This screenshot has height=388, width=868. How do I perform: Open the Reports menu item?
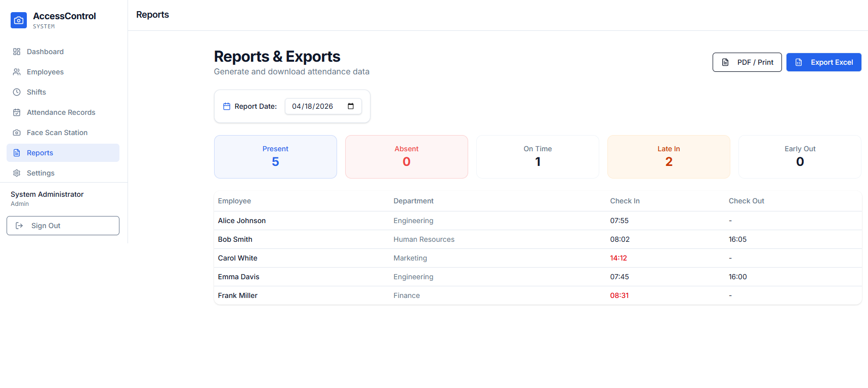click(x=40, y=153)
